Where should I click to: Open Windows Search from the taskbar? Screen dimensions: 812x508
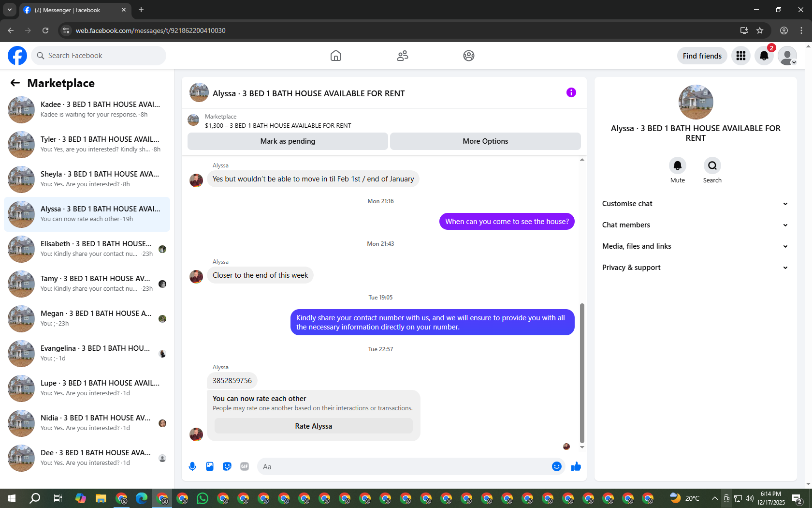coord(35,498)
